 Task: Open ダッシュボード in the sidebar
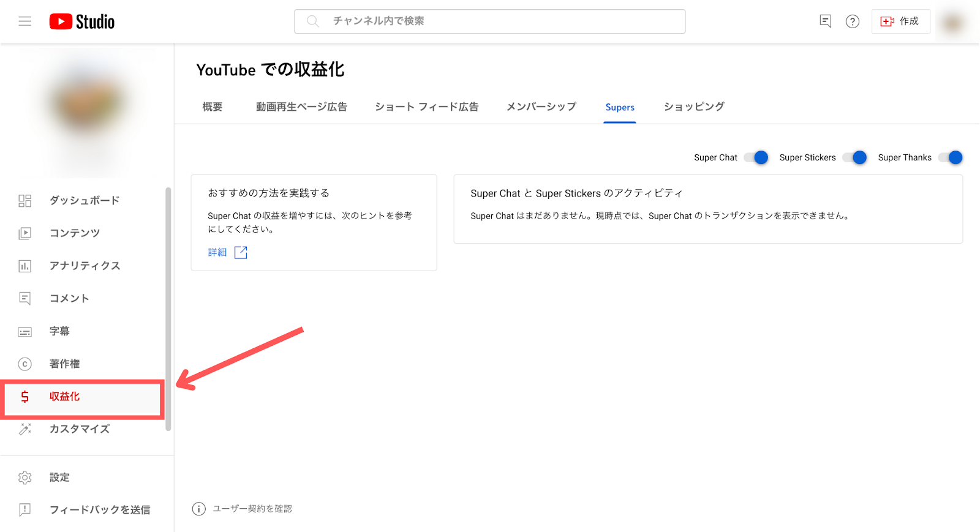pos(85,201)
